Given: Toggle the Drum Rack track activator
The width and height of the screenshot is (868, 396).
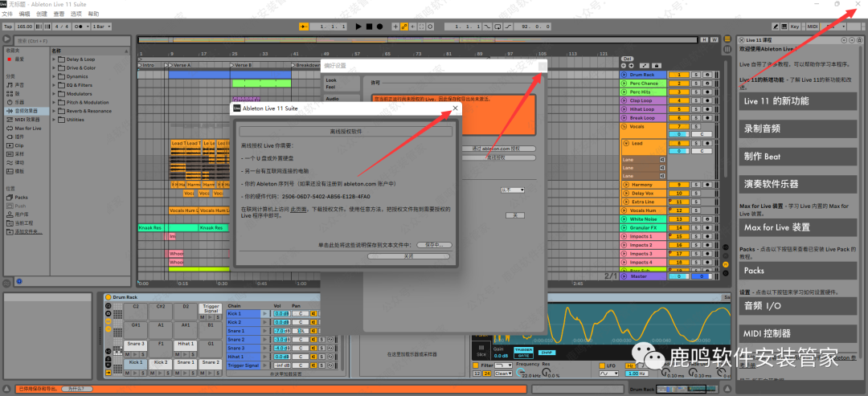Looking at the screenshot, I should pos(679,75).
